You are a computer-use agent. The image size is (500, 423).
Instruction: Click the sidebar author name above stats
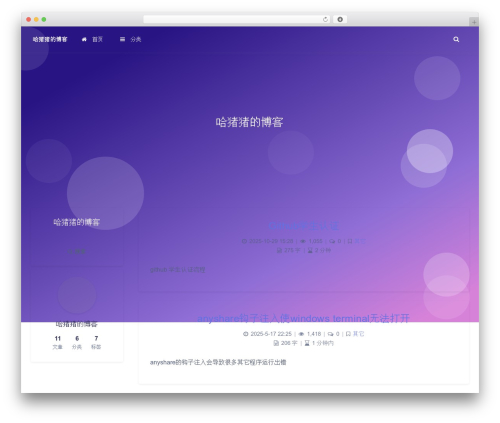pos(77,324)
